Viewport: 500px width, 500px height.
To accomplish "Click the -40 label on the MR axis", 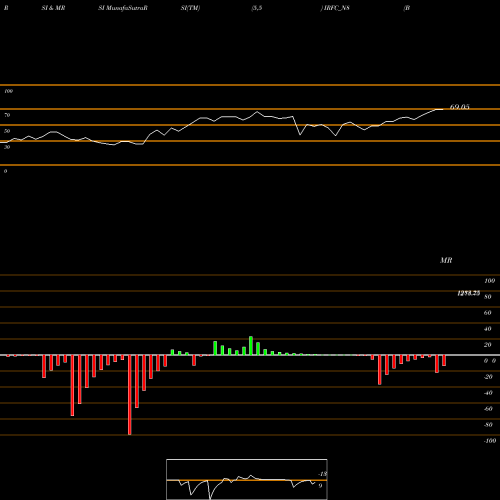I will [488, 393].
